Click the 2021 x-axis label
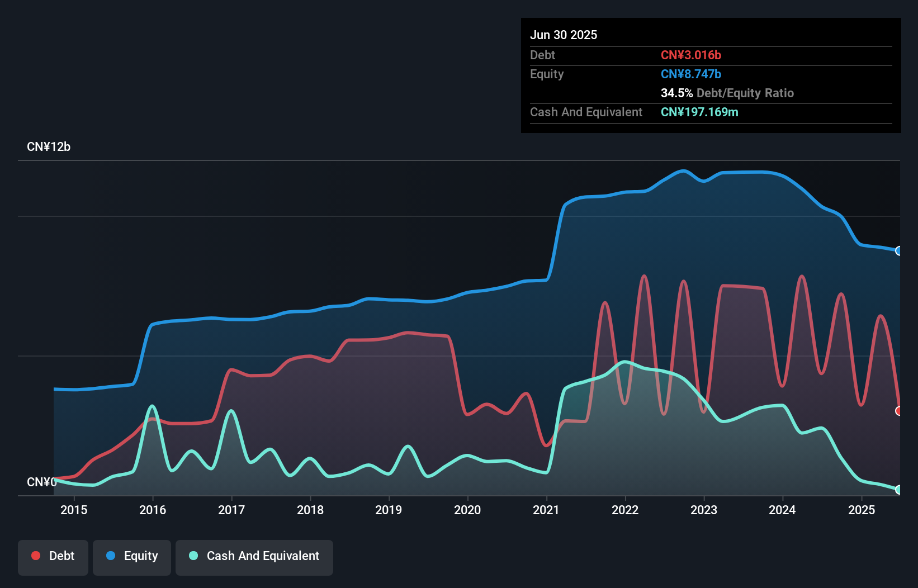 546,510
